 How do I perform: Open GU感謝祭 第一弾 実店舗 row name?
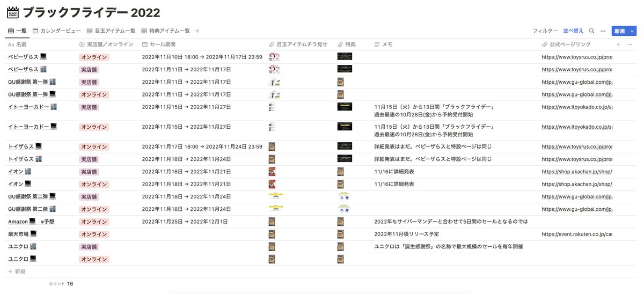pyautogui.click(x=32, y=82)
